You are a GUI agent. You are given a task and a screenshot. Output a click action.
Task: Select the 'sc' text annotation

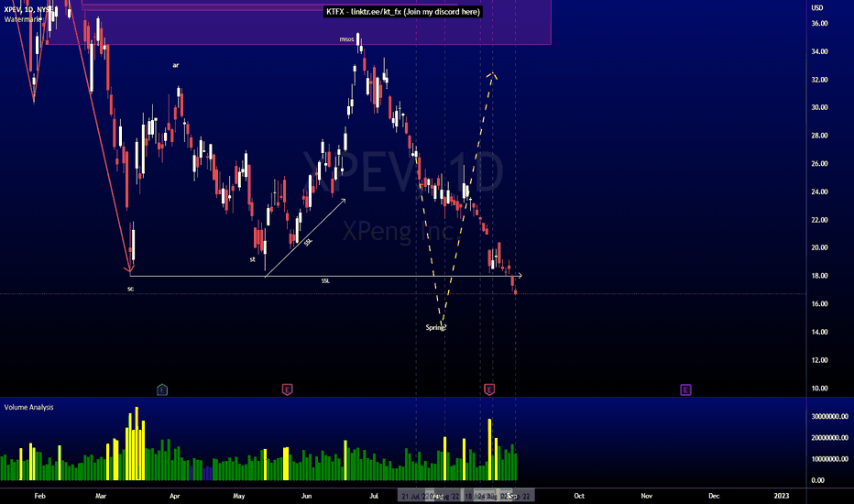click(x=131, y=289)
